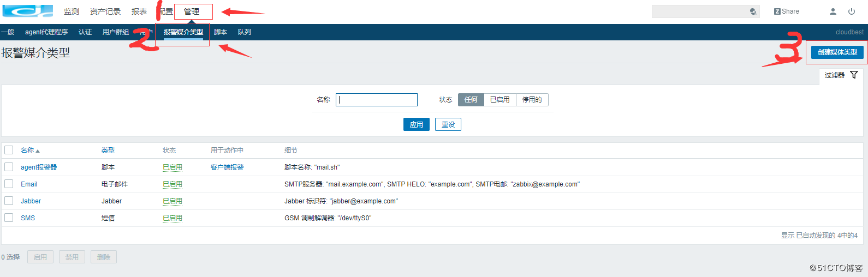
Task: Go to the 脚本 submenu
Action: click(221, 32)
